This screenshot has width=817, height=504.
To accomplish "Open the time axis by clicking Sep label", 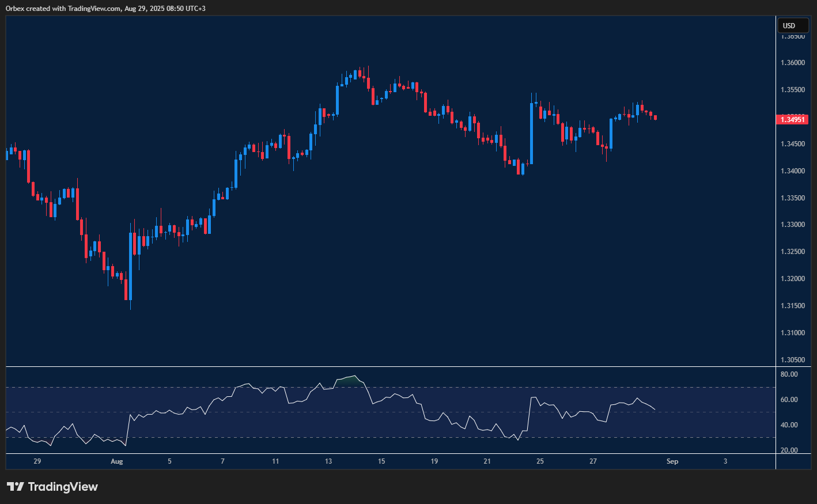I will [672, 461].
